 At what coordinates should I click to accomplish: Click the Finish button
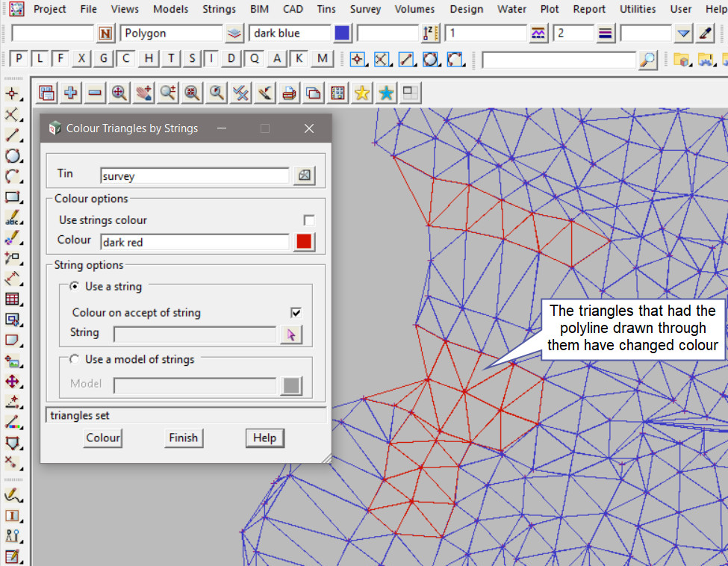[x=183, y=438]
